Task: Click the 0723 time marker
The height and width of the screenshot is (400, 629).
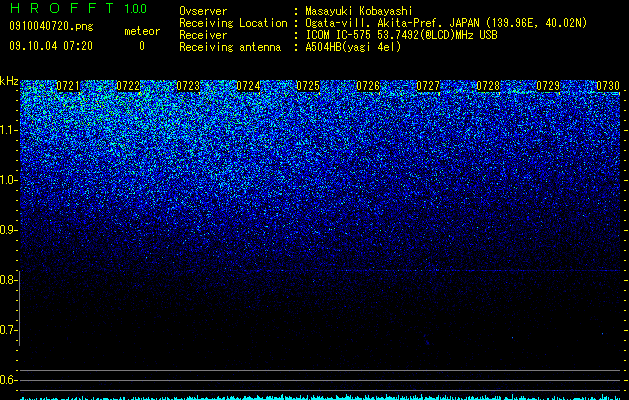Action: point(188,86)
